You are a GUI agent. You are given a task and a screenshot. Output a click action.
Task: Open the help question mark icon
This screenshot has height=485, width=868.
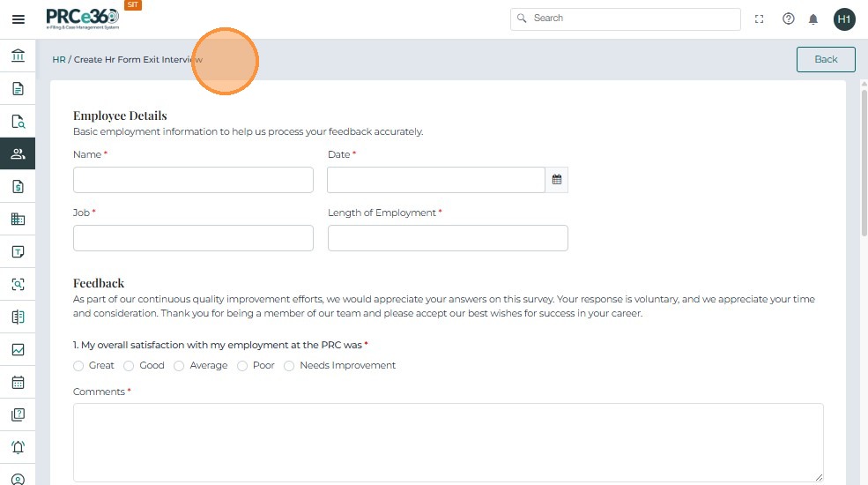tap(789, 19)
